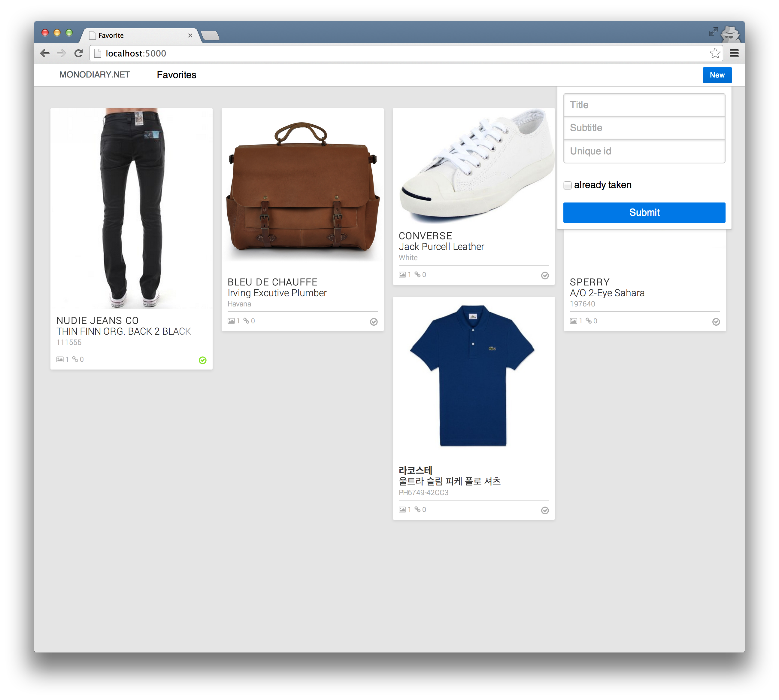The image size is (779, 700).
Task: Click image count icon on Nudie Jeans card
Action: tap(60, 359)
